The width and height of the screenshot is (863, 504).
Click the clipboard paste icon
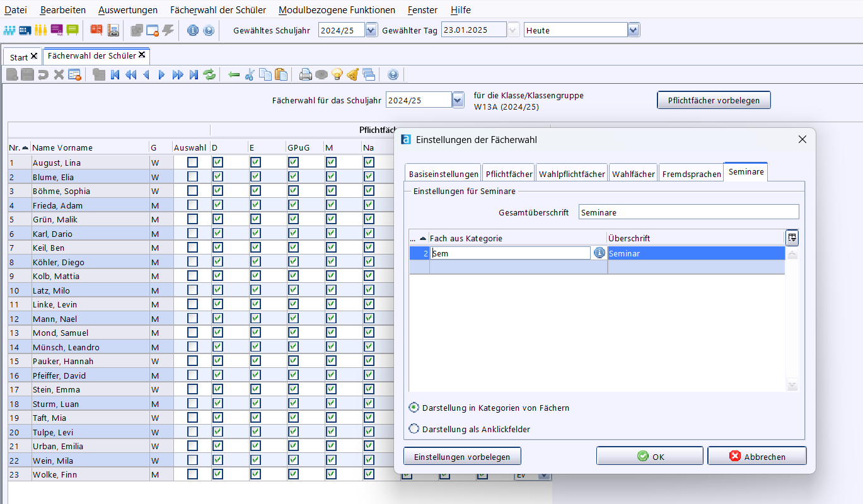281,75
